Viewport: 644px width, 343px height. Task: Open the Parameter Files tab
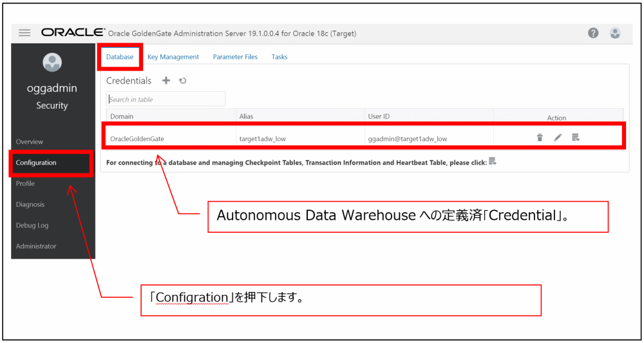coord(235,57)
